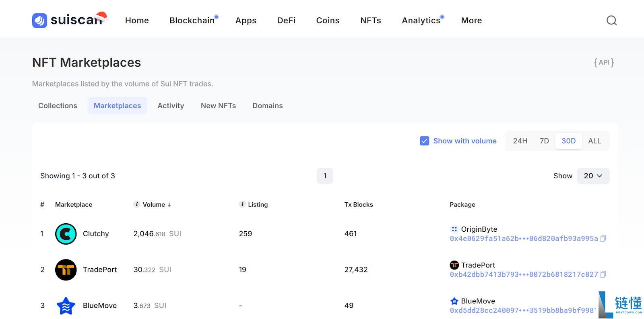The width and height of the screenshot is (644, 319).
Task: Click BlueMove Tx Blocks value 49
Action: pyautogui.click(x=349, y=306)
